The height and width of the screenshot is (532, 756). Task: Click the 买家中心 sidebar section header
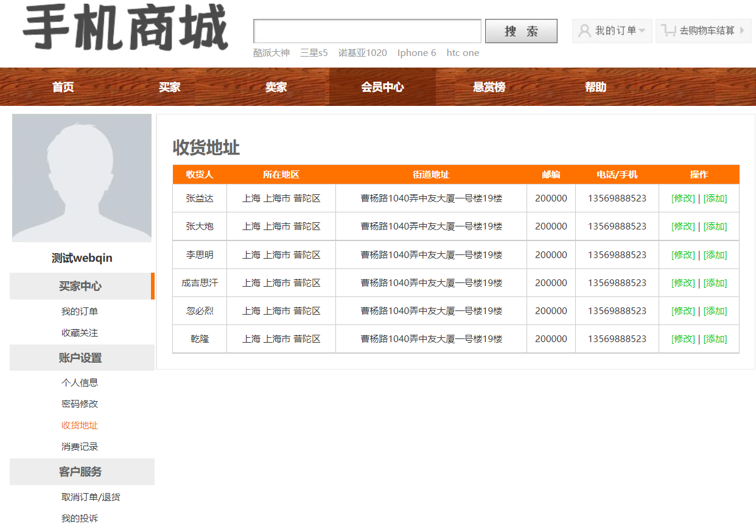tap(80, 286)
